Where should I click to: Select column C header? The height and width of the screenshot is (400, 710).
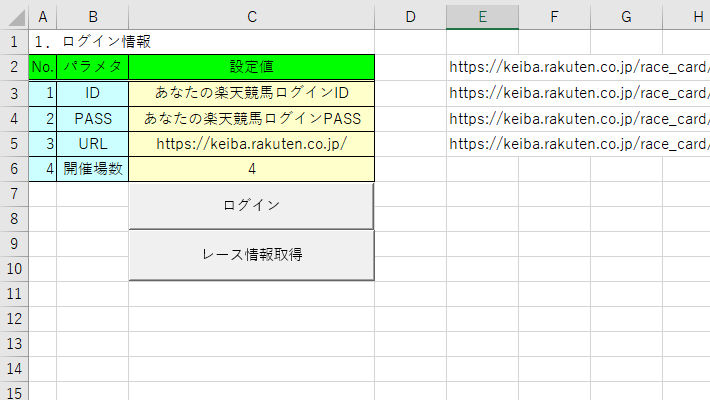252,17
